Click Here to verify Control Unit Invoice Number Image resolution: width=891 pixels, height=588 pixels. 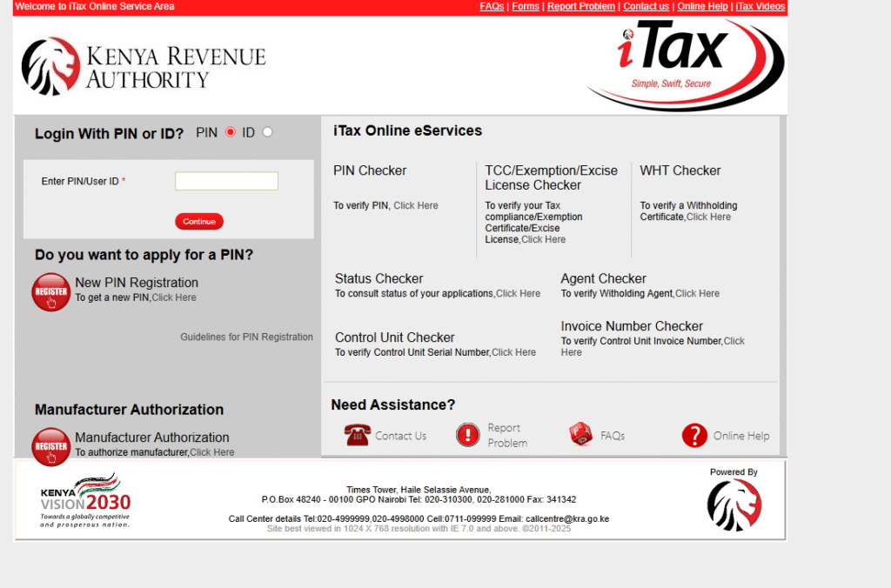point(734,341)
